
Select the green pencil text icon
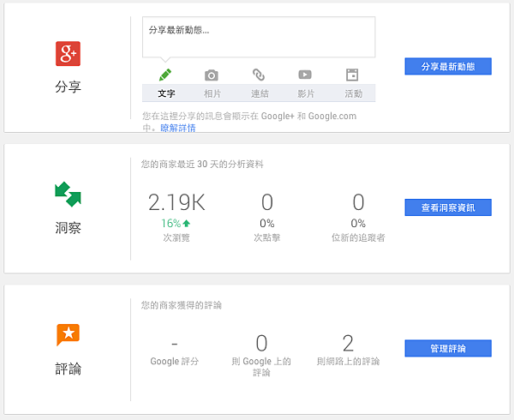coord(165,75)
